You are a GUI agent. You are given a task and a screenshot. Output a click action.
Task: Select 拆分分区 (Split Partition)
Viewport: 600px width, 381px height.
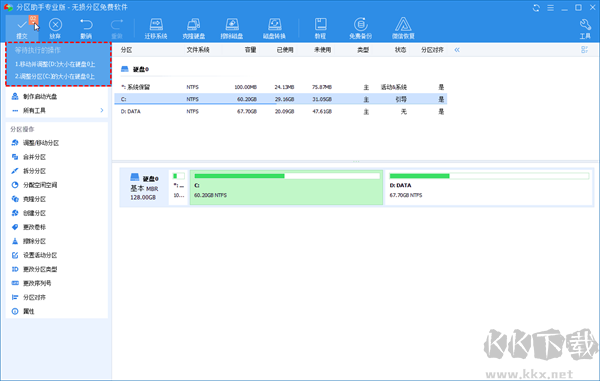[x=34, y=171]
